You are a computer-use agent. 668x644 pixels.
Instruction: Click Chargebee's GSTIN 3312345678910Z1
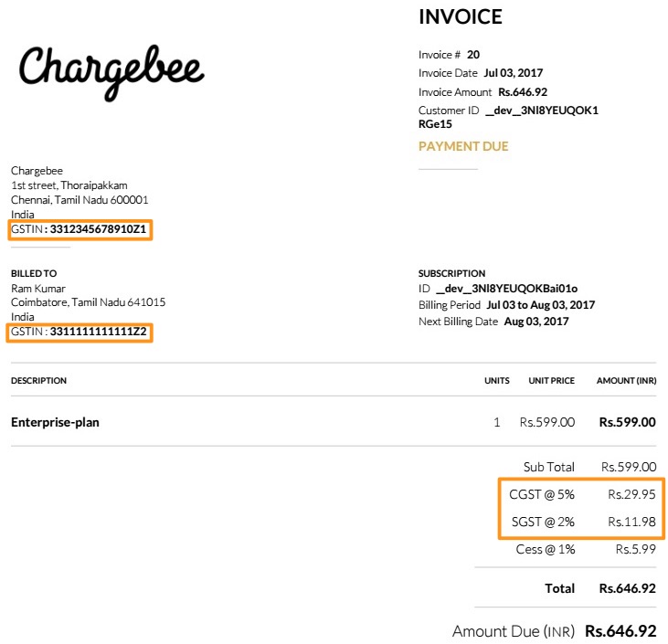point(99,228)
